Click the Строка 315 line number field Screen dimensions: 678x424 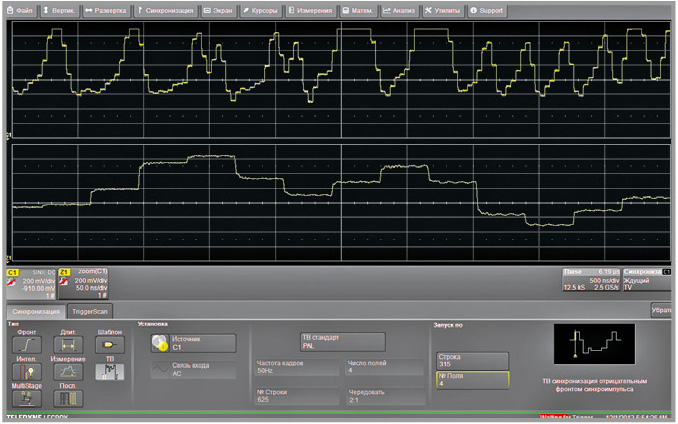point(472,360)
